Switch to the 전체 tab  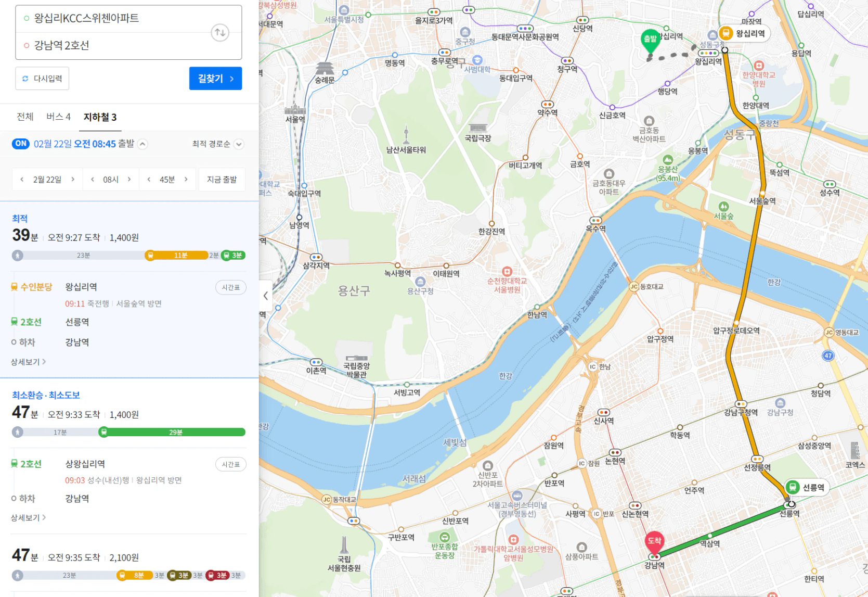(25, 117)
